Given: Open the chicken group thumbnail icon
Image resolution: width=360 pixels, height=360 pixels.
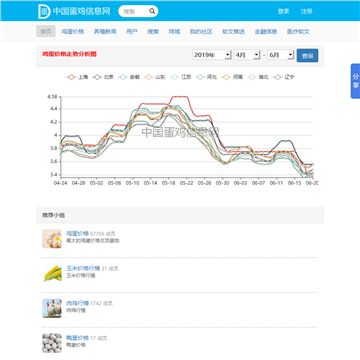Looking at the screenshot, I should (52, 308).
